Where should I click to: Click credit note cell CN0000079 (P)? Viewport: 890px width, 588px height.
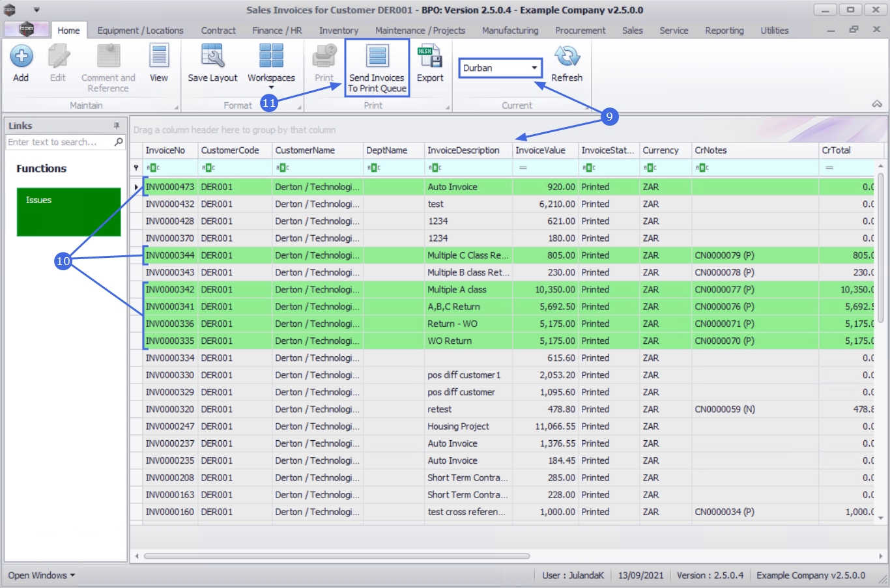click(755, 255)
